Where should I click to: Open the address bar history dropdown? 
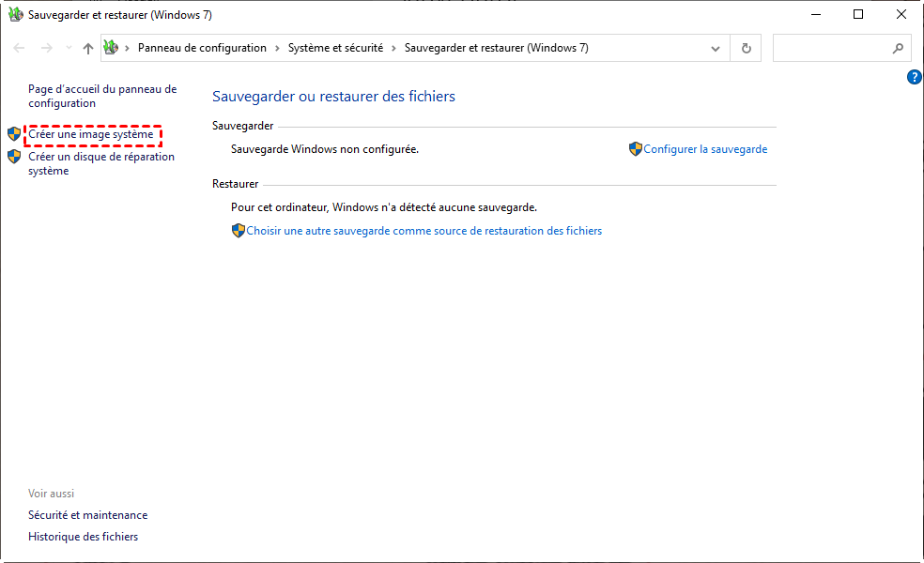tap(716, 48)
